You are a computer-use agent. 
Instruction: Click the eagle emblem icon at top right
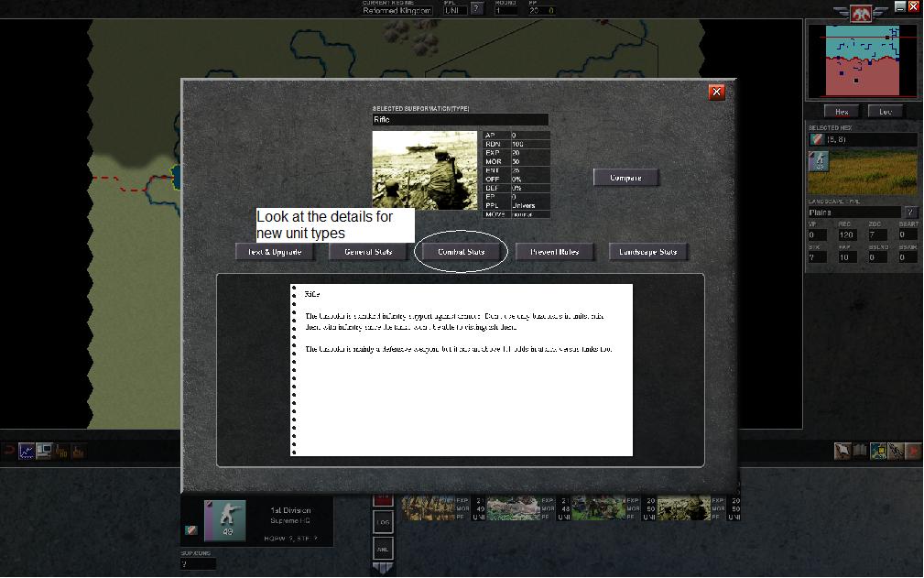[x=861, y=13]
